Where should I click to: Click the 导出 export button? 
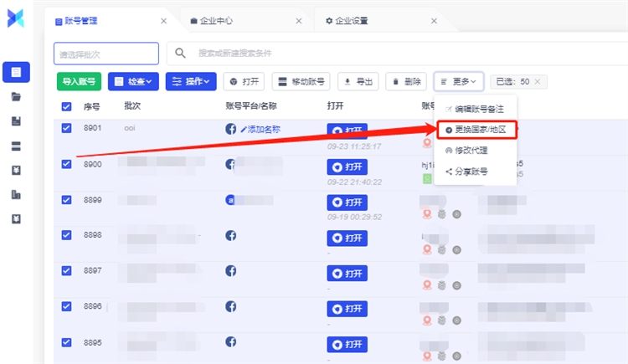[x=358, y=82]
